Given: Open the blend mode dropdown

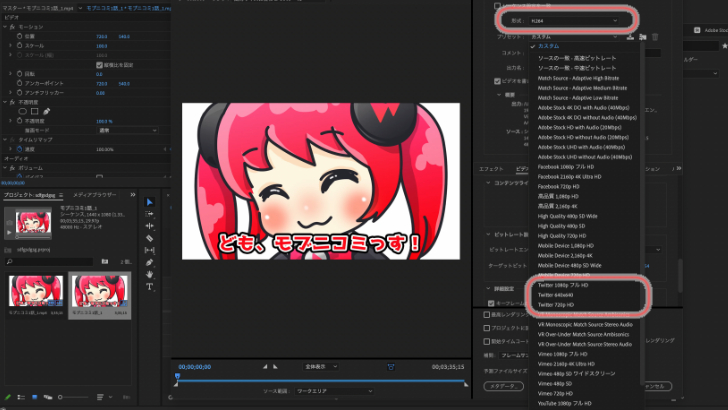Looking at the screenshot, I should (x=128, y=130).
